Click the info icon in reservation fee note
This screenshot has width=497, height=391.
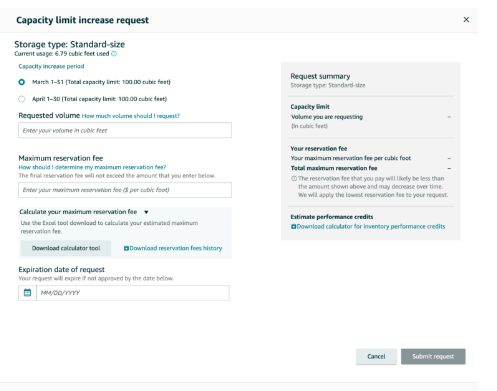tap(294, 178)
